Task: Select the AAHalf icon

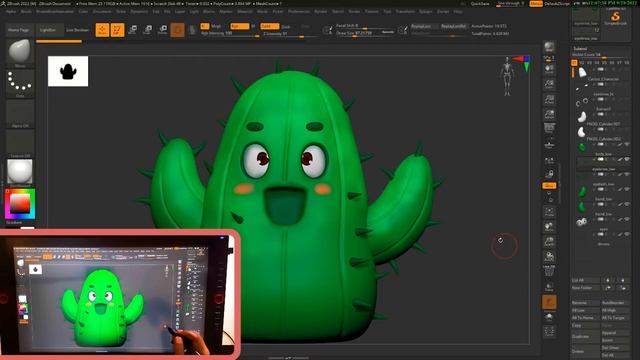Action: (549, 115)
